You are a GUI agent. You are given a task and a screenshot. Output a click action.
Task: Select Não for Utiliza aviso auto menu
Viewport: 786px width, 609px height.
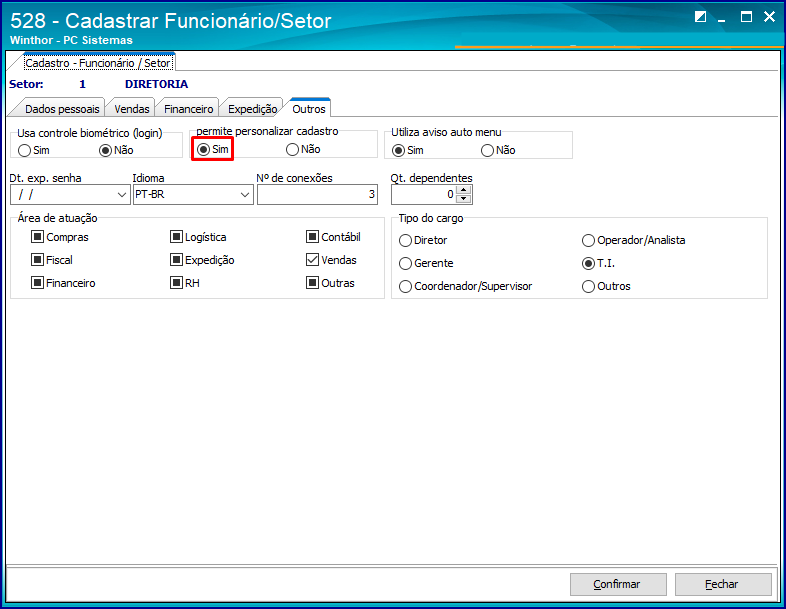coord(498,150)
